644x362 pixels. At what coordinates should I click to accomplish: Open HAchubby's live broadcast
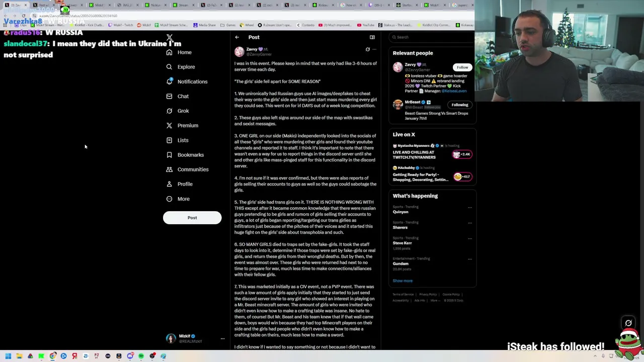point(432,174)
